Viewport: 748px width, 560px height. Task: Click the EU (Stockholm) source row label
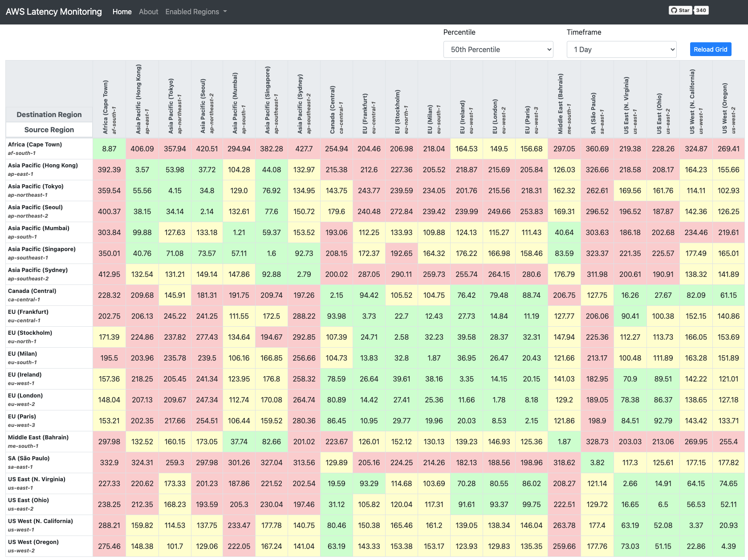pos(49,337)
